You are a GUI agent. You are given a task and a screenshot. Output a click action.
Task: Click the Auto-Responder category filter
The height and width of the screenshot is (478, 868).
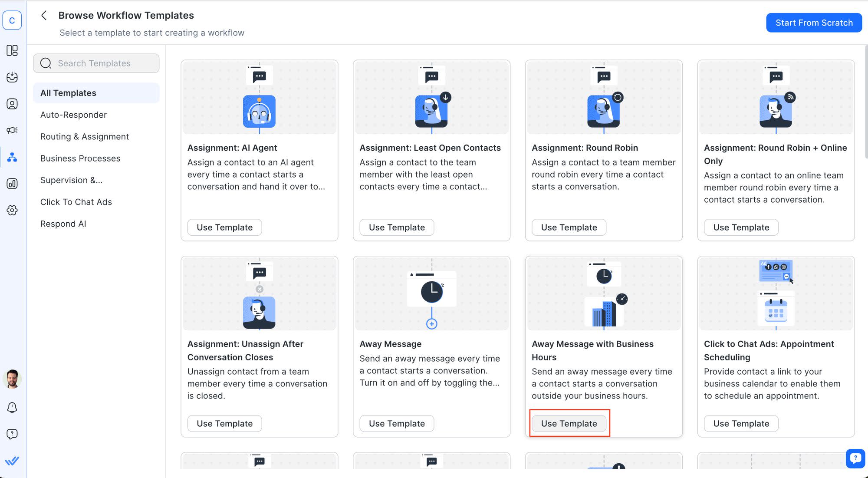(x=73, y=114)
